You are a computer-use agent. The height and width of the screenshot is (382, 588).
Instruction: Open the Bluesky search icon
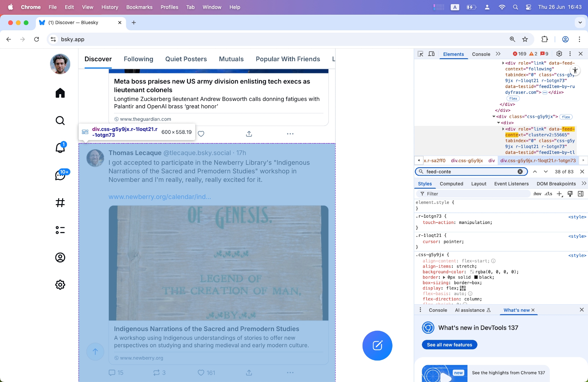point(60,120)
